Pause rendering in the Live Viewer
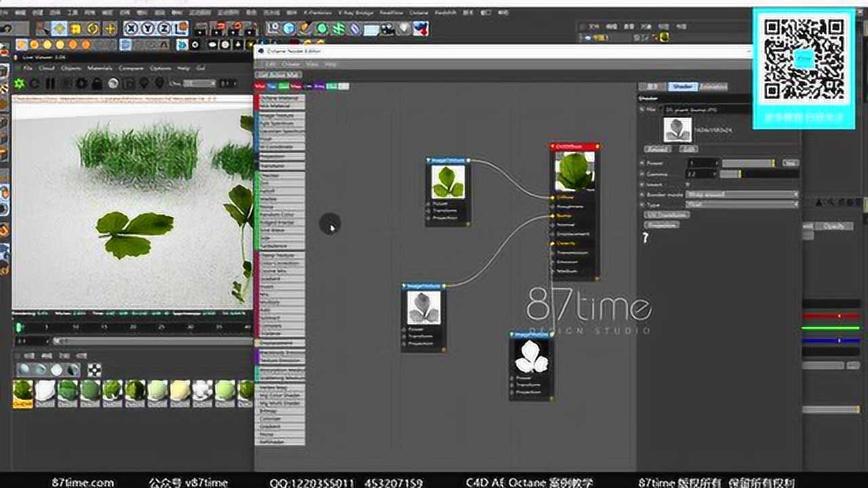 point(50,83)
